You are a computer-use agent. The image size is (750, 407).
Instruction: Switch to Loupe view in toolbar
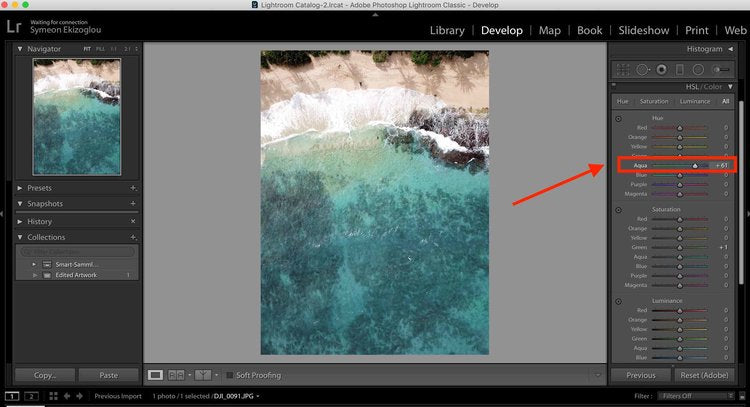click(x=155, y=375)
